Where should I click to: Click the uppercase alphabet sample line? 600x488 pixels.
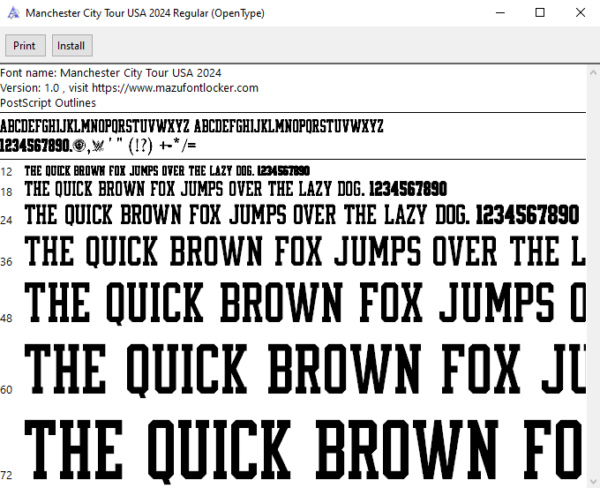191,126
